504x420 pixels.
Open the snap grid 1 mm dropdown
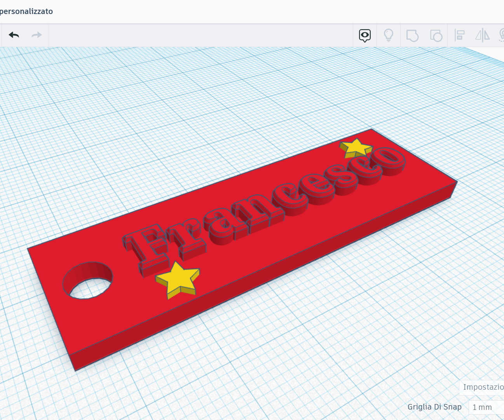486,407
